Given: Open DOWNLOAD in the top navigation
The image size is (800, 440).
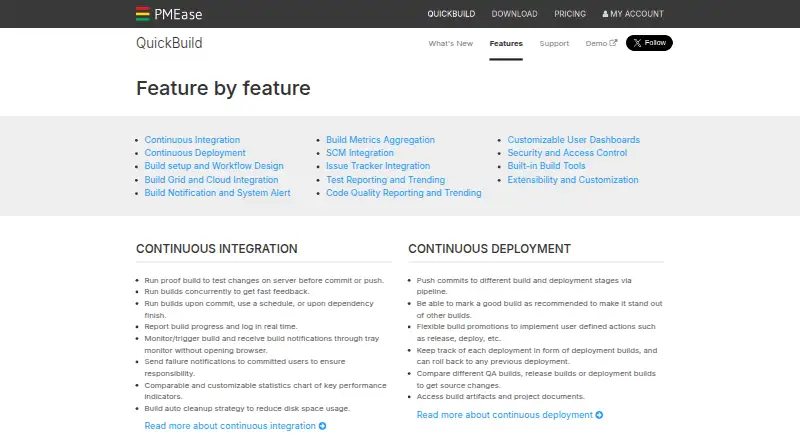Looking at the screenshot, I should pyautogui.click(x=514, y=14).
